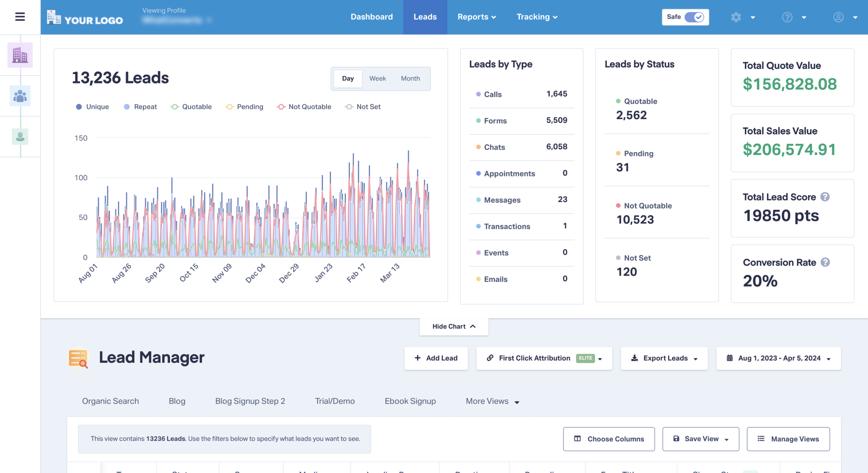Click Total Lead Score help icon

click(x=825, y=197)
